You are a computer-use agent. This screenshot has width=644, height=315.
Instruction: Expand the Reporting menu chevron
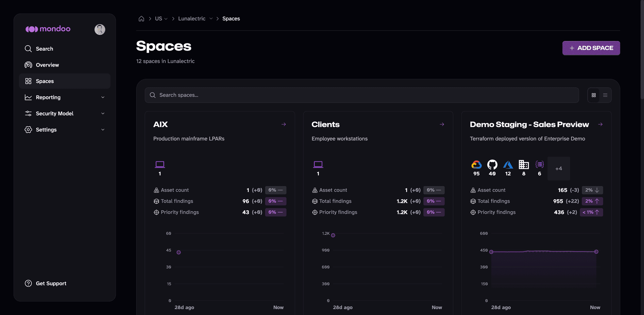pos(103,97)
